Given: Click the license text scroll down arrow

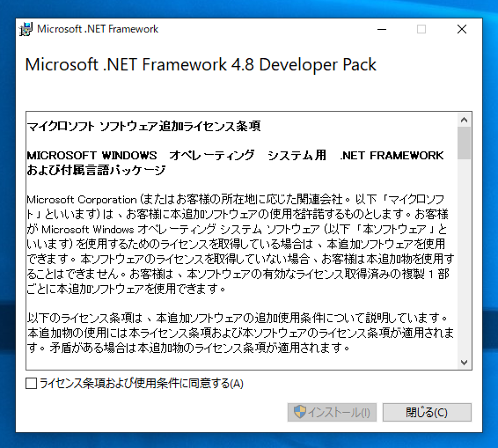Looking at the screenshot, I should [464, 363].
